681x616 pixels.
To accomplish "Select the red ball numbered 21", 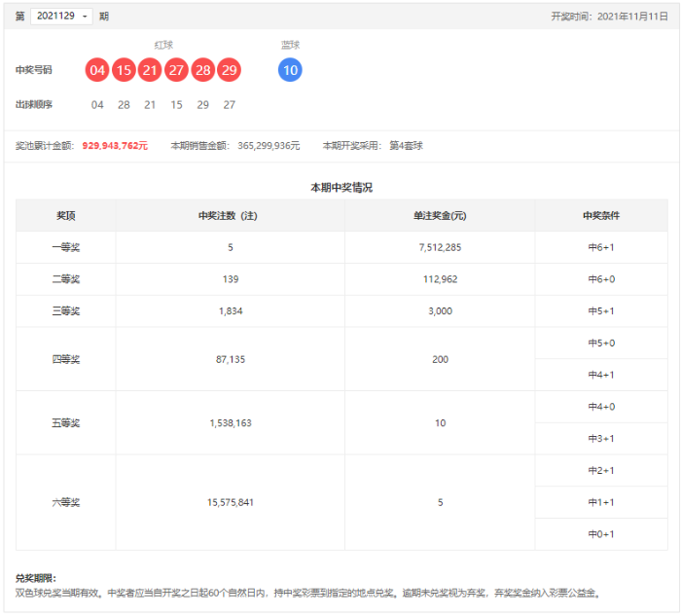I will pyautogui.click(x=150, y=70).
